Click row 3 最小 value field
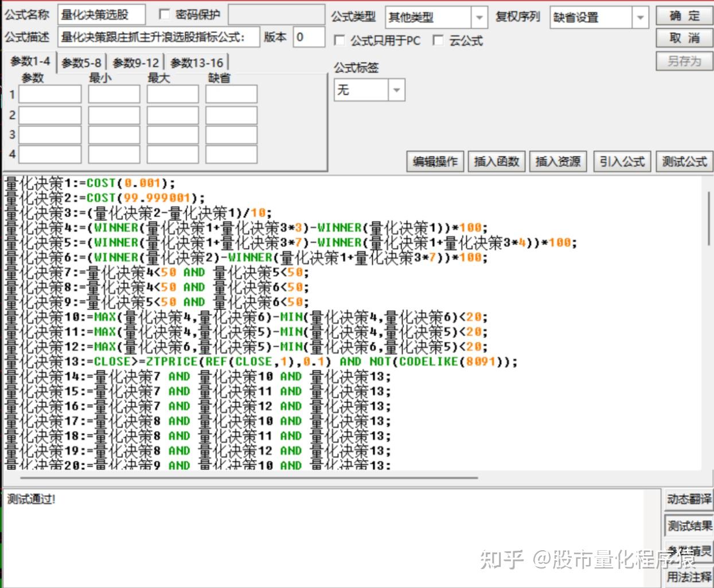Viewport: 714px width, 588px height. click(114, 135)
